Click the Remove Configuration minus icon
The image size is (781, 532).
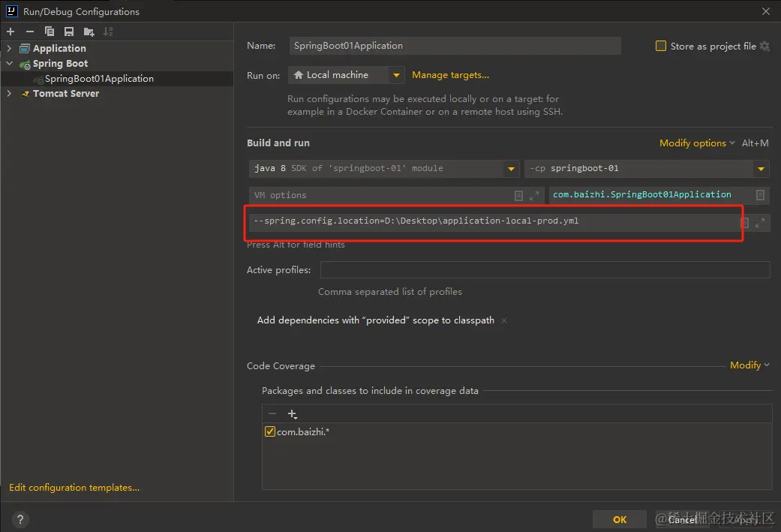pyautogui.click(x=30, y=32)
